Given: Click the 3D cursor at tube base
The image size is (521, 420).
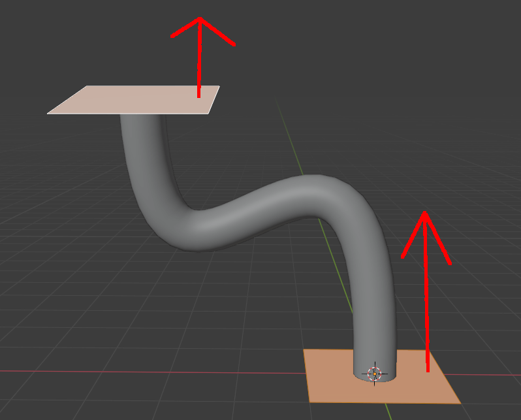Looking at the screenshot, I should [x=375, y=374].
